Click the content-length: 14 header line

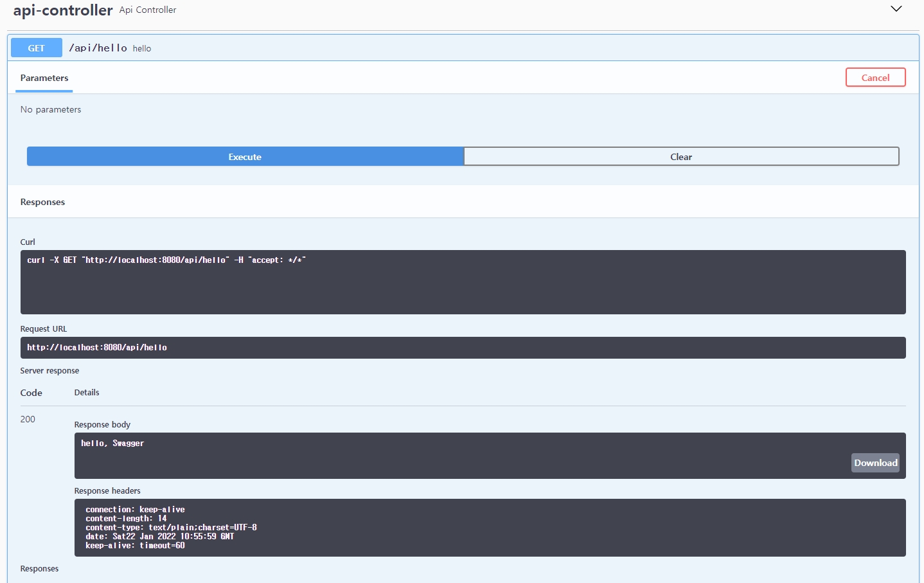tap(126, 519)
